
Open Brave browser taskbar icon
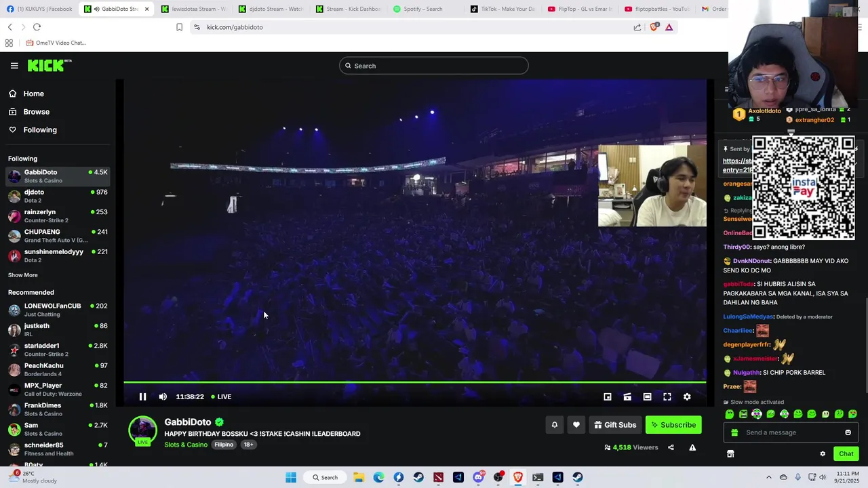(x=518, y=477)
